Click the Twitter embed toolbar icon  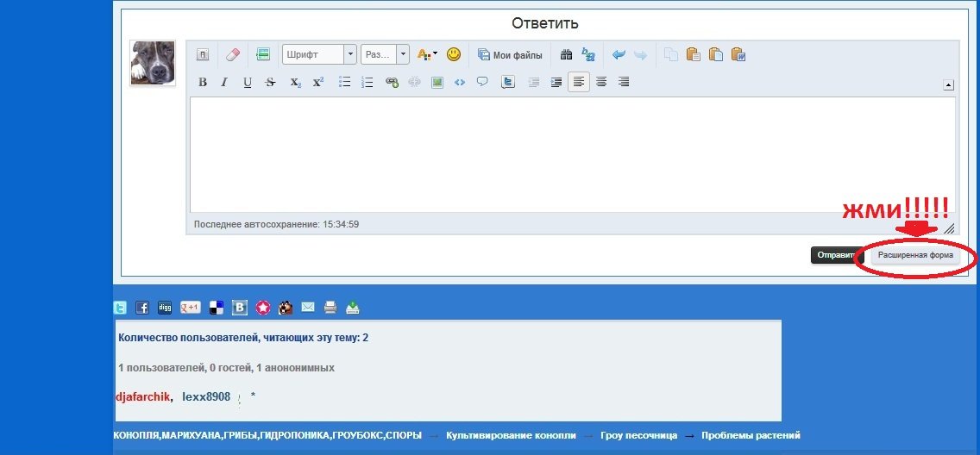tap(508, 82)
